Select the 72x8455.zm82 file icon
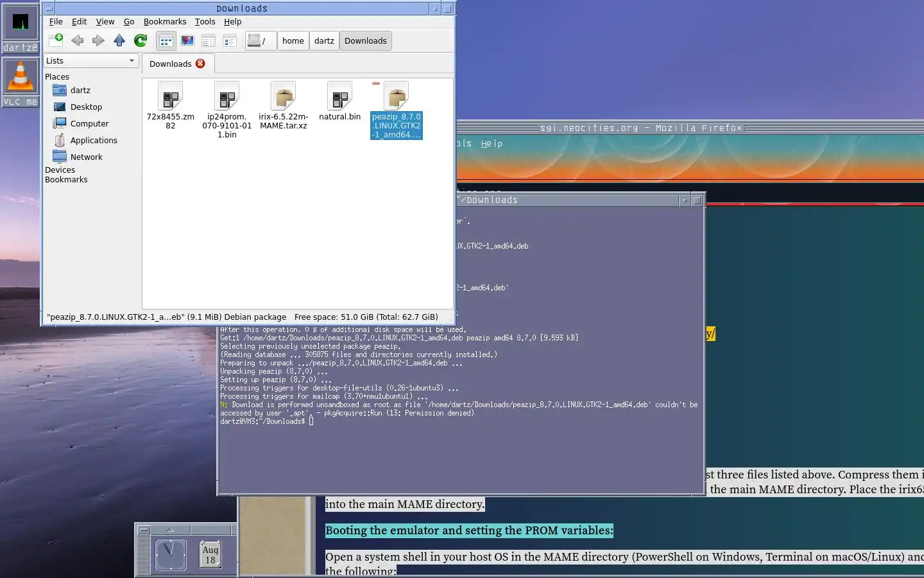The height and width of the screenshot is (578, 924). (171, 96)
